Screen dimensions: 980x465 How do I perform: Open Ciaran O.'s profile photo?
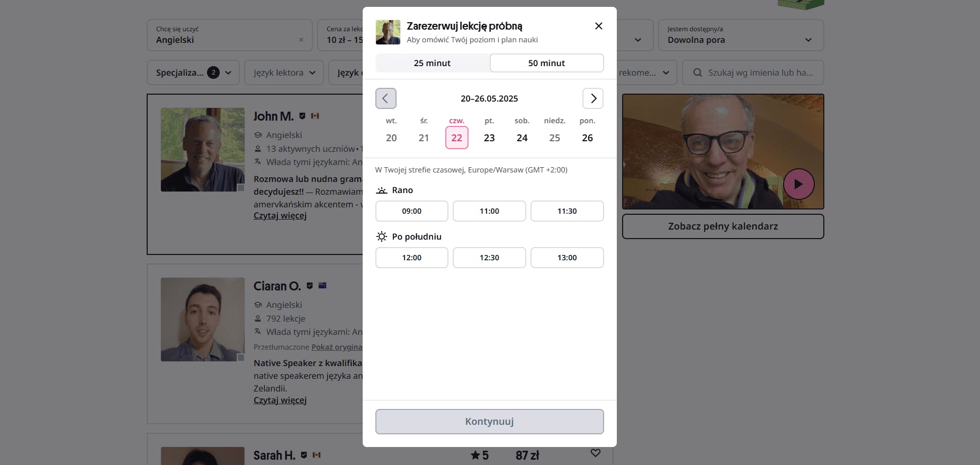click(x=203, y=320)
